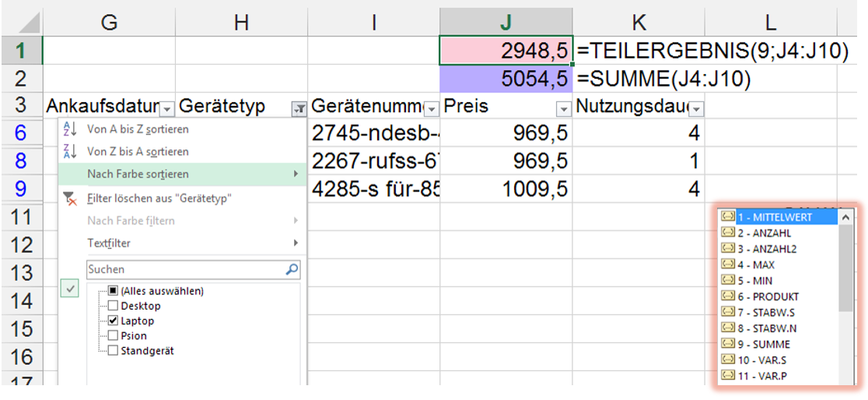
Task: Click the pink cell J1 with 2948,5
Action: 506,51
